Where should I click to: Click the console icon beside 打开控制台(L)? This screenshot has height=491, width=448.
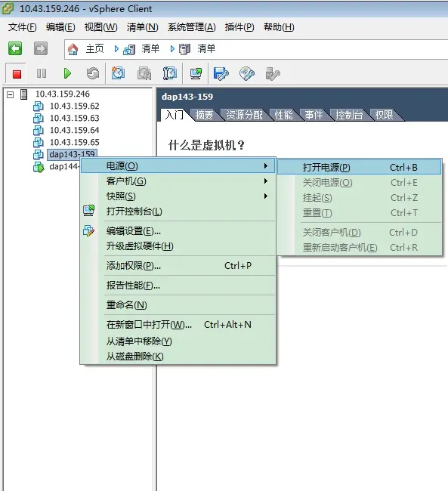tap(89, 211)
